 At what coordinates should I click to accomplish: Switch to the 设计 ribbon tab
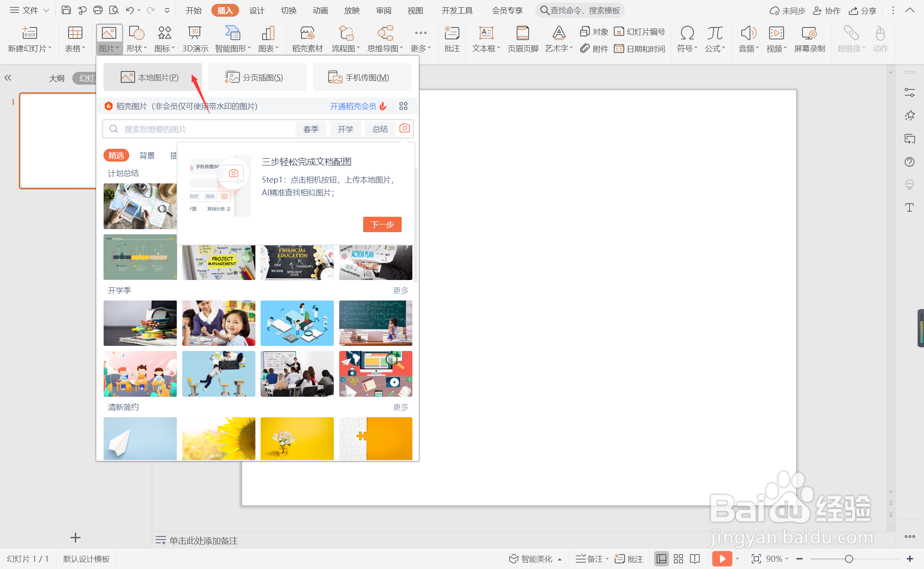tap(257, 10)
